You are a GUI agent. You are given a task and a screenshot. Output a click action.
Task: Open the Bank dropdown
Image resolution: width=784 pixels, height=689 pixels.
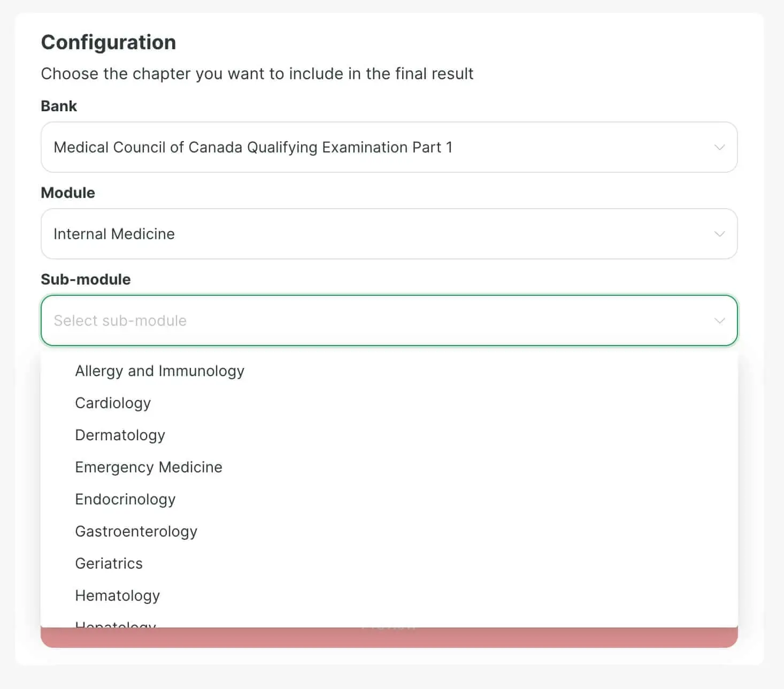click(x=389, y=147)
